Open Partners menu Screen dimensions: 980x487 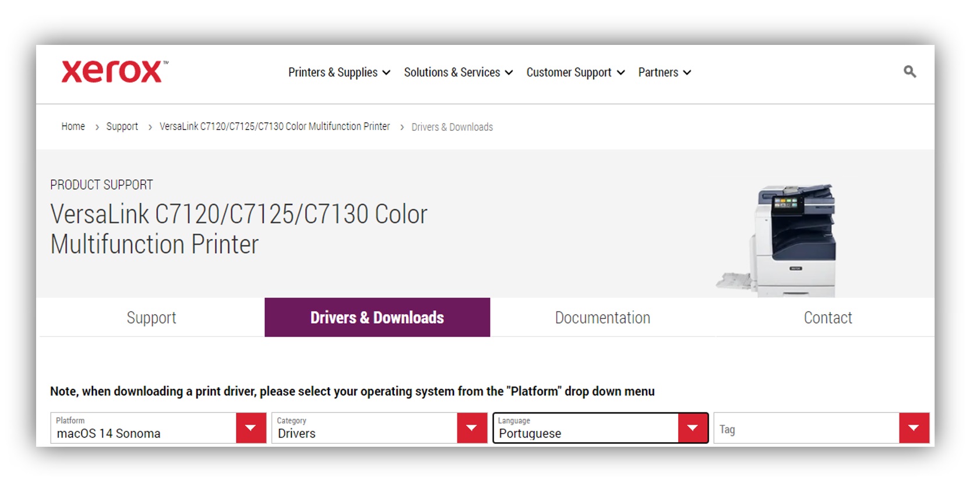coord(665,72)
